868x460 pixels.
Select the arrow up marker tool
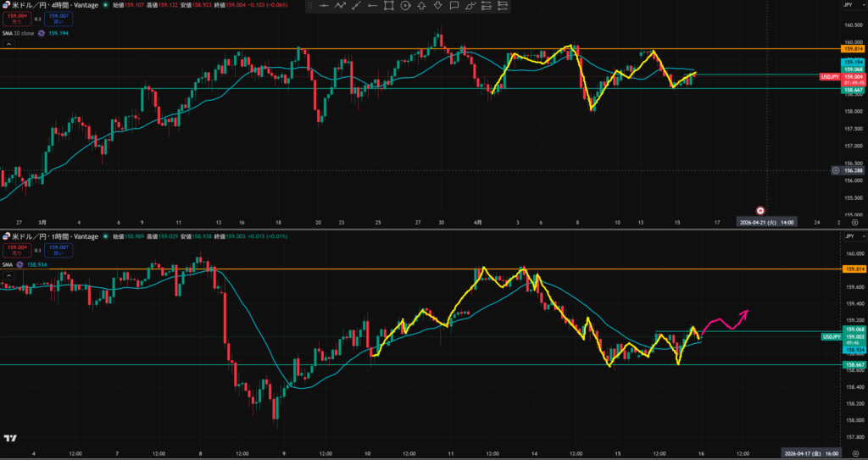421,6
